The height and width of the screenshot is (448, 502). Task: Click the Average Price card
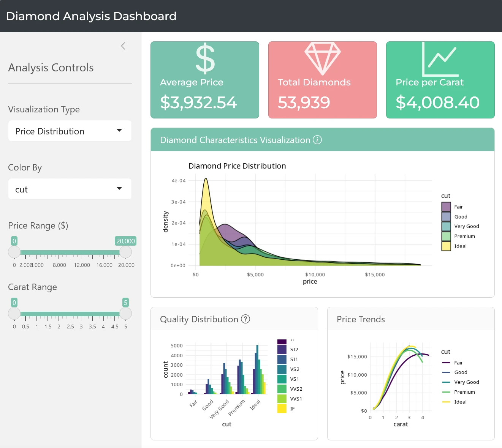[x=205, y=80]
